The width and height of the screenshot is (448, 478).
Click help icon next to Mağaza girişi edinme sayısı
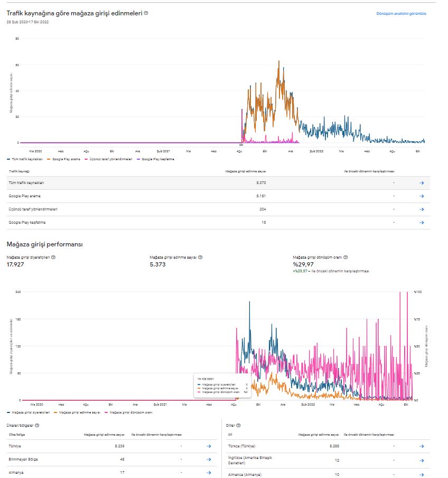tap(200, 258)
